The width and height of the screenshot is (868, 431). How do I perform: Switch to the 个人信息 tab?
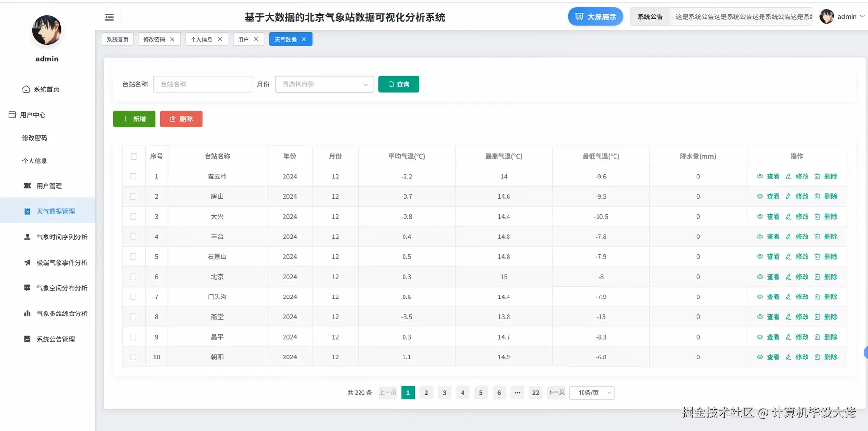(x=201, y=39)
